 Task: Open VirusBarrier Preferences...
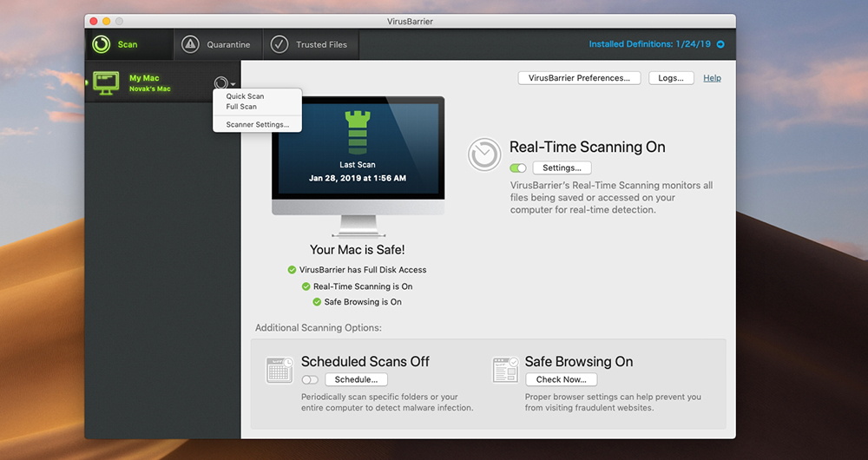point(579,78)
